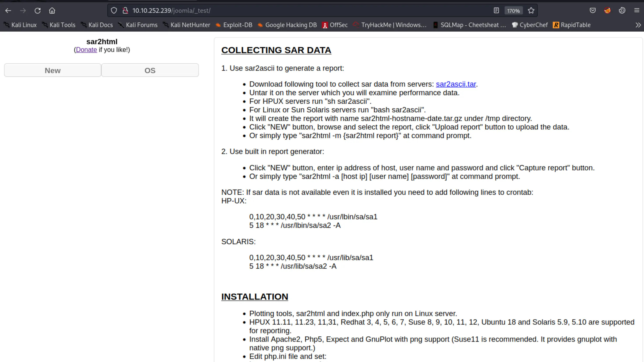Image resolution: width=644 pixels, height=362 pixels.
Task: Show more bookmarks chevron
Action: point(638,25)
